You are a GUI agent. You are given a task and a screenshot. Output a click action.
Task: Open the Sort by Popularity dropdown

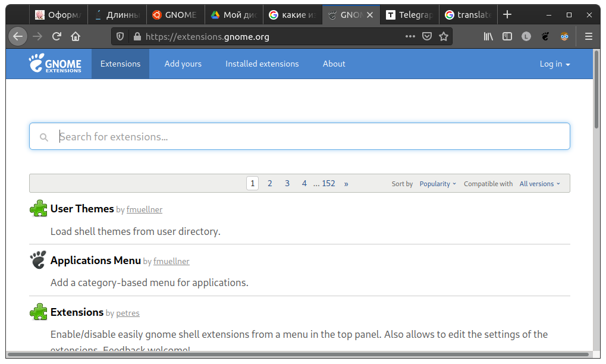(438, 184)
